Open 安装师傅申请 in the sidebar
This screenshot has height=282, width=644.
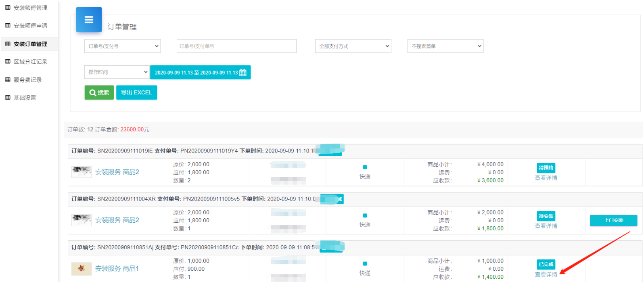(x=30, y=25)
